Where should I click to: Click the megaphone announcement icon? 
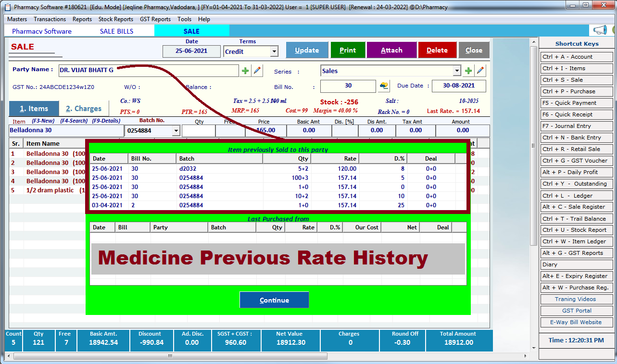click(x=602, y=29)
